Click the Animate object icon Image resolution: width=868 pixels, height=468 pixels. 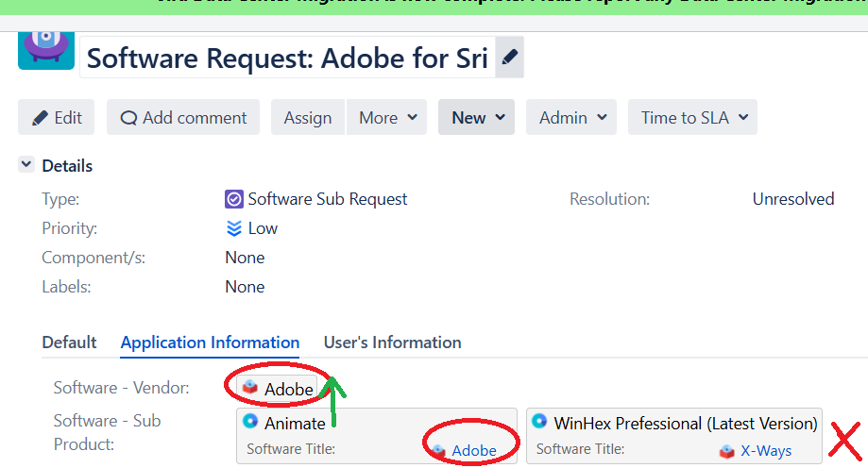click(x=250, y=421)
